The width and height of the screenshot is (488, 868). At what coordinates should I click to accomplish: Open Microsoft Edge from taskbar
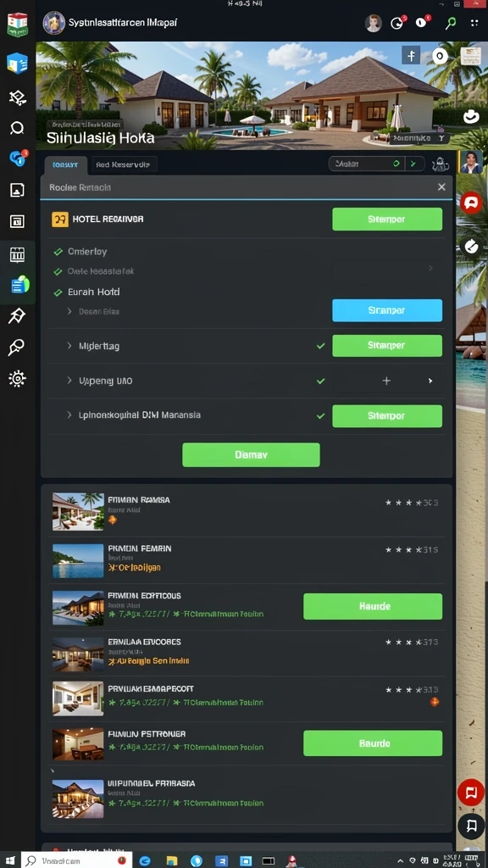(145, 860)
